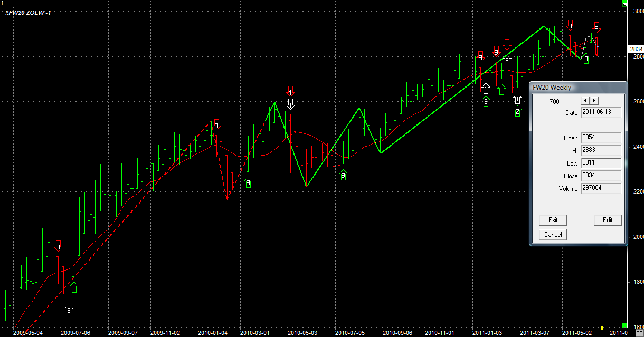Click the Low price field 2811
The height and width of the screenshot is (337, 644).
click(601, 163)
